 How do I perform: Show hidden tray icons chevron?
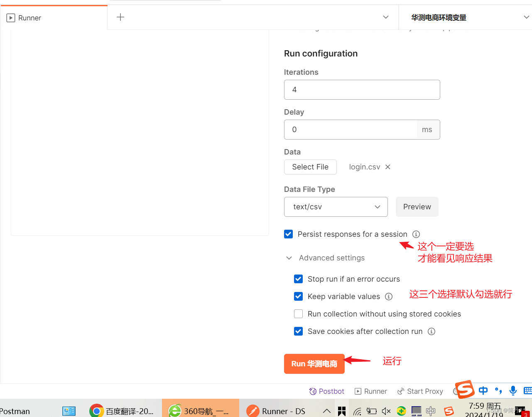pos(327,411)
